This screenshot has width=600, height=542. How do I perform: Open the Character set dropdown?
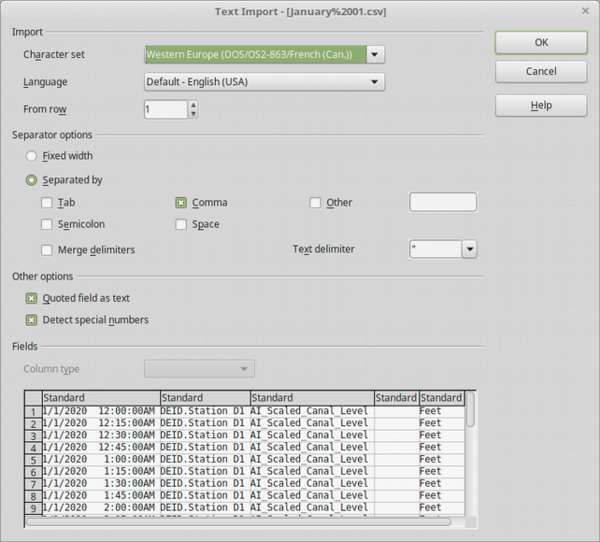click(375, 54)
